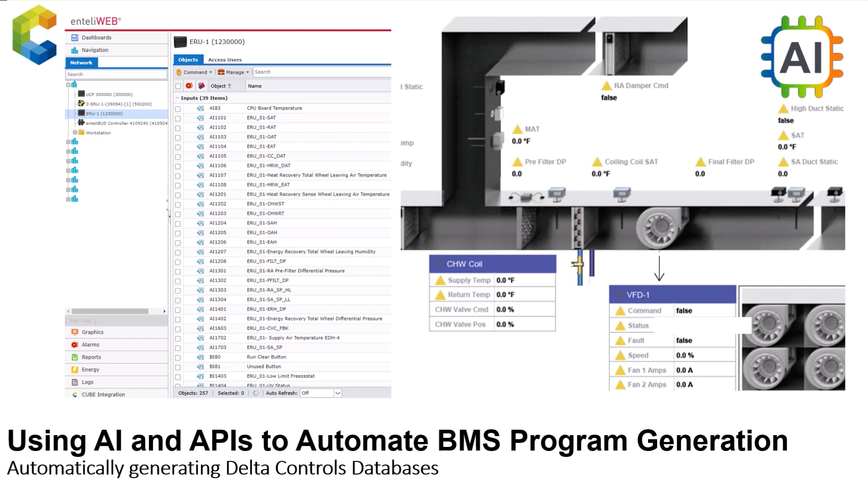Select checkbox for AI1105 ERU_01-CC_DAT
868x489 pixels.
(x=178, y=157)
